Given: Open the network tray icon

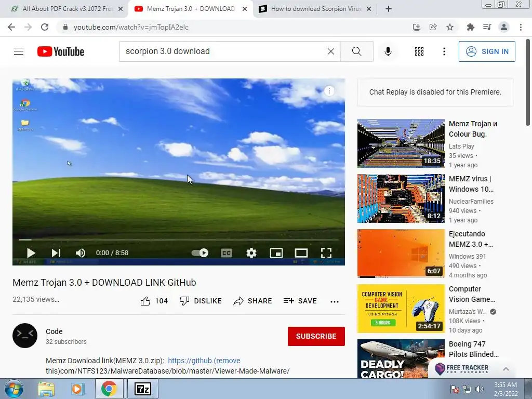Looking at the screenshot, I should (x=467, y=389).
